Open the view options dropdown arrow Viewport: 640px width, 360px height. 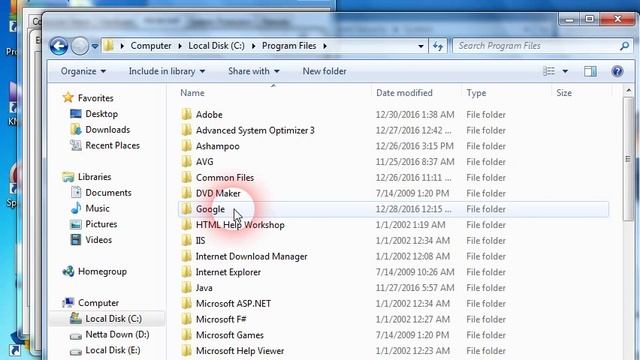pyautogui.click(x=565, y=71)
